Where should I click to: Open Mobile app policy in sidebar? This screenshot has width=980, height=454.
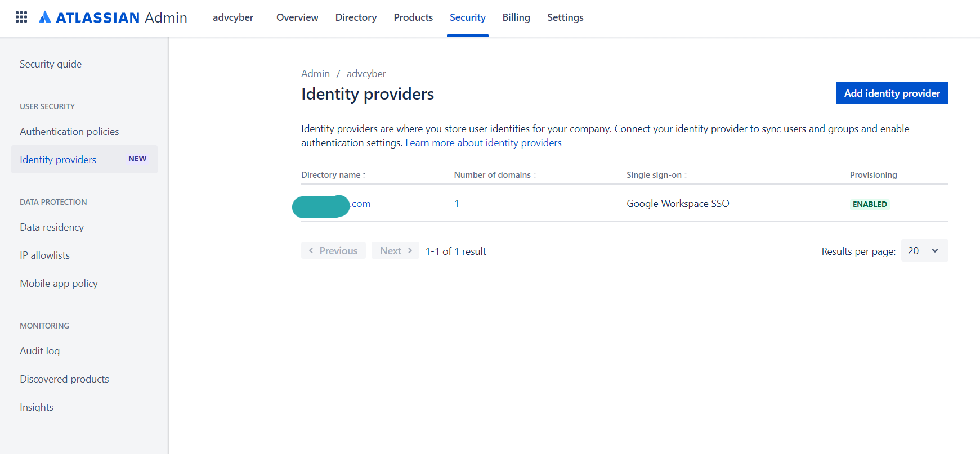59,284
